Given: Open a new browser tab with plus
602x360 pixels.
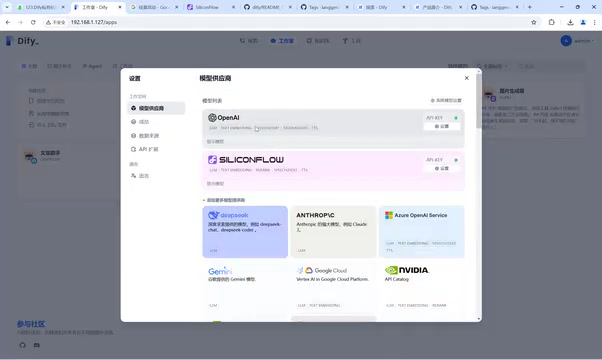Looking at the screenshot, I should [x=529, y=7].
